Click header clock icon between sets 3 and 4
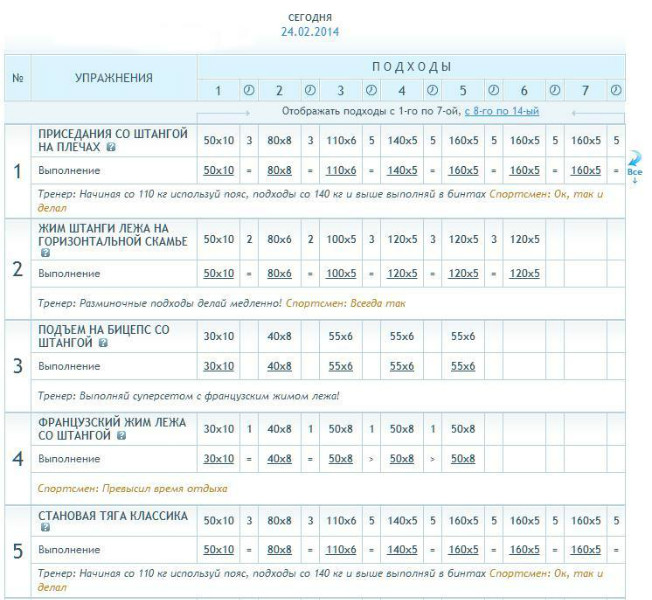Viewport: 652px width, 600px height. coord(371,91)
